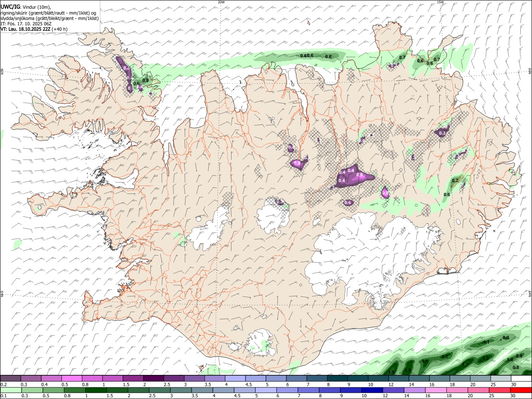The image size is (532, 399).
Task: Click the 'IT: Fös. 17. 10. 2025 06Z' line
Action: 26,24
